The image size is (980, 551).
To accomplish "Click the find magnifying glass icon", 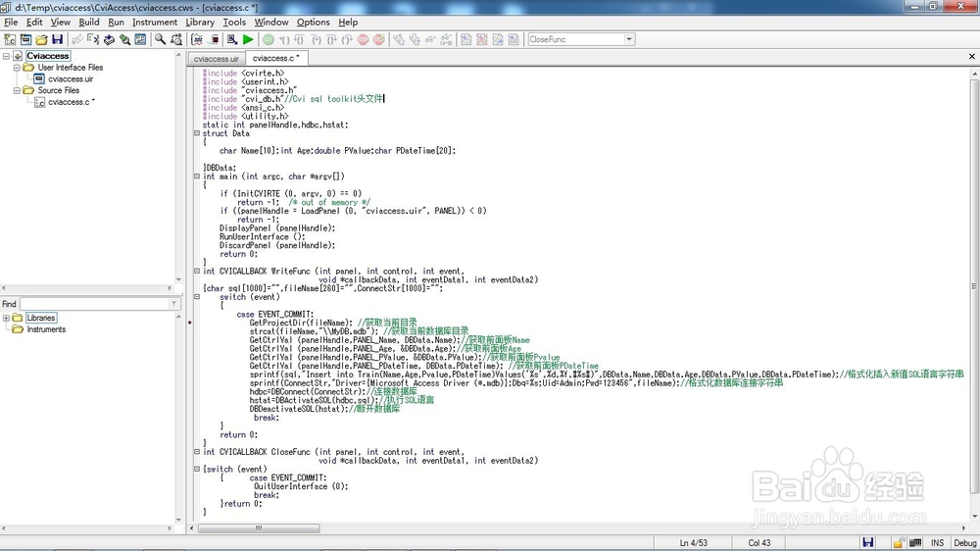I will coord(160,39).
